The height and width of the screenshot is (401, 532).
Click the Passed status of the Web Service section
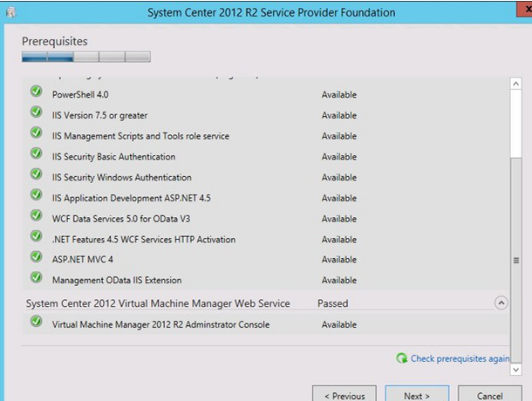(333, 303)
